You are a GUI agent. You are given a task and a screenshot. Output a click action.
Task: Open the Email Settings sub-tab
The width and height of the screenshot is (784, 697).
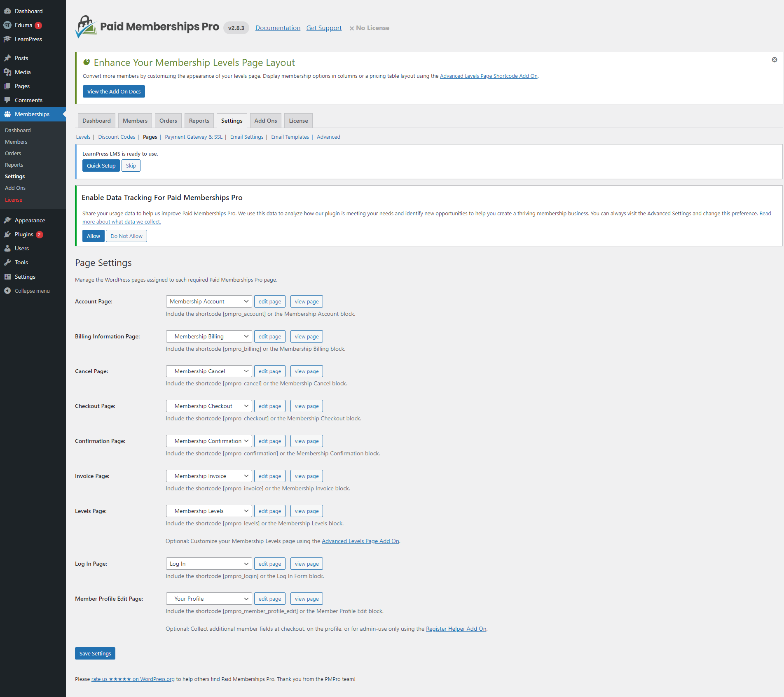pyautogui.click(x=247, y=137)
